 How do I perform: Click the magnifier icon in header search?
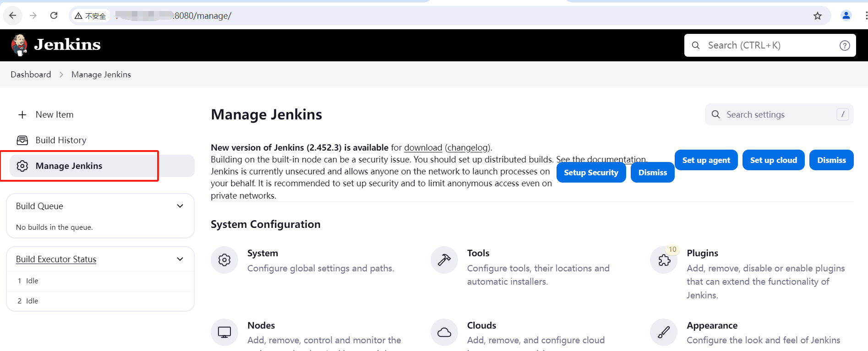pos(696,45)
